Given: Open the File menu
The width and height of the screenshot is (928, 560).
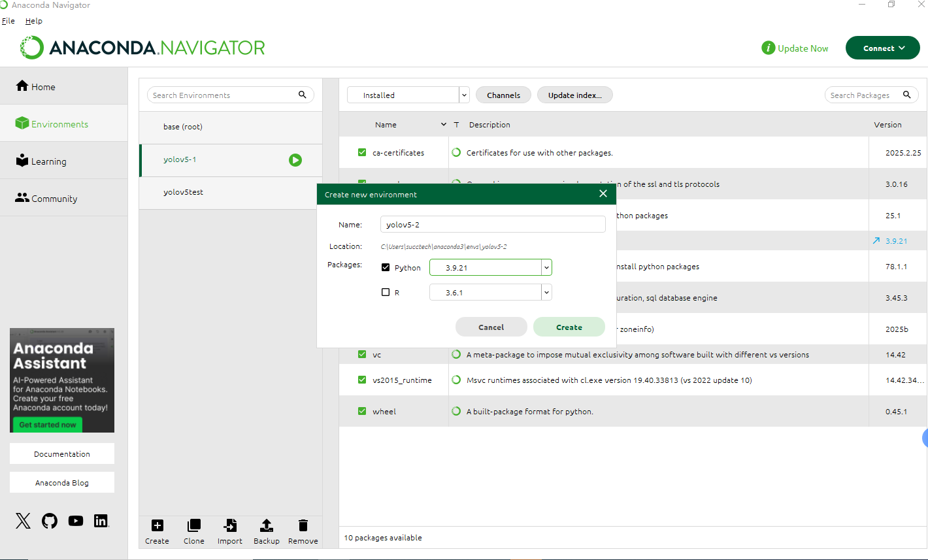Looking at the screenshot, I should (x=8, y=20).
